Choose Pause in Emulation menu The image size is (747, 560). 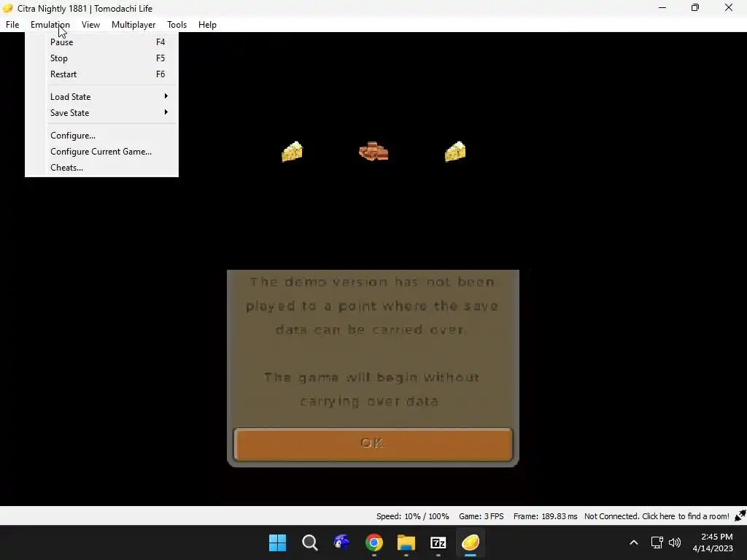(101, 42)
